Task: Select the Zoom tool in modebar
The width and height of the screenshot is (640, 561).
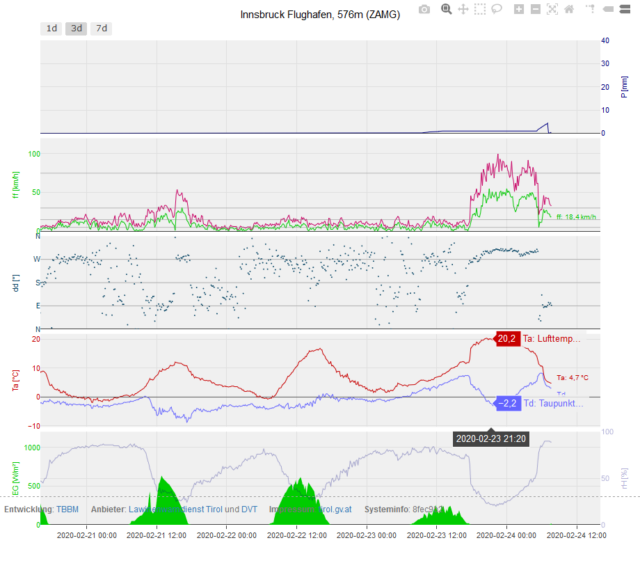Action: (x=447, y=9)
